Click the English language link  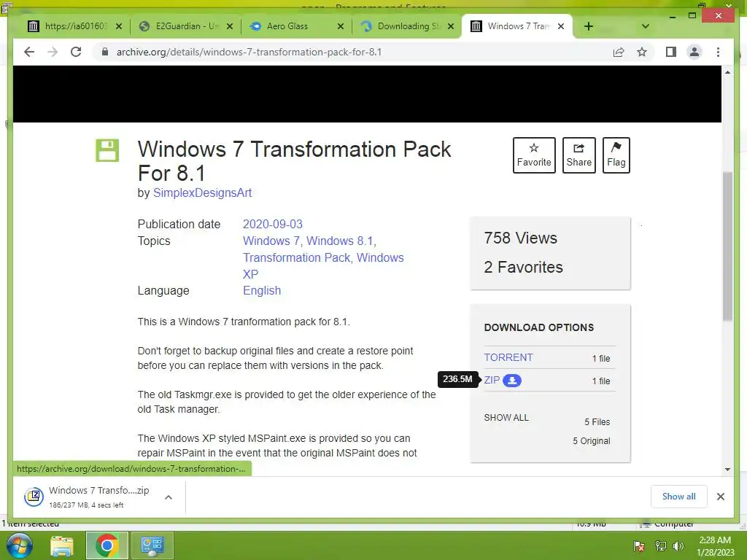262,290
